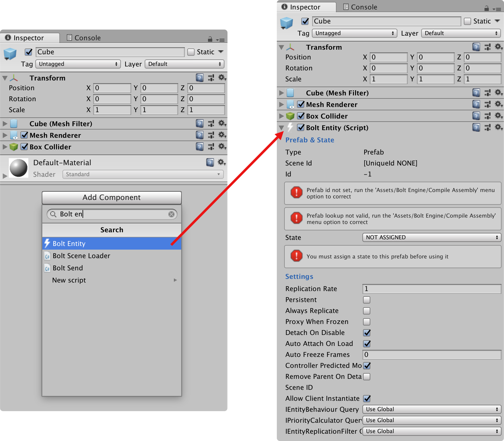Open the New script submenu
Screen dimensions: 504x441
pos(112,280)
